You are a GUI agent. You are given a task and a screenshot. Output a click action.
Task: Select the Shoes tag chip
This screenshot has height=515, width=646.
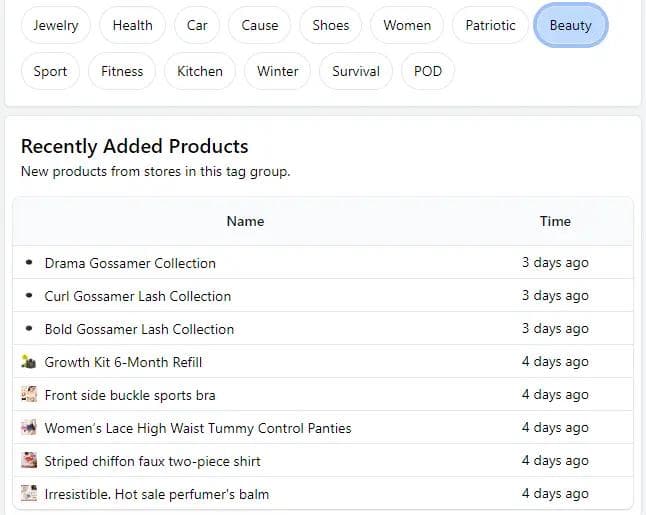pyautogui.click(x=330, y=25)
